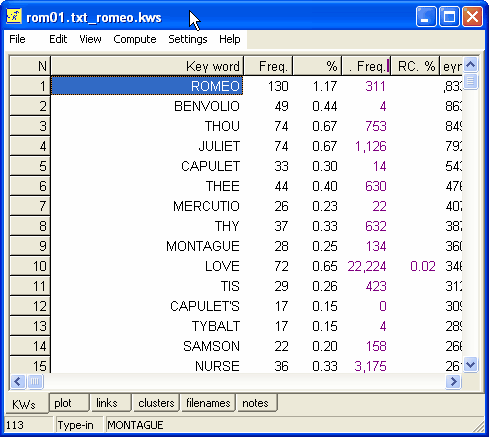489x437 pixels.
Task: Click the horizontal scrollbar left arrow
Action: point(18,381)
